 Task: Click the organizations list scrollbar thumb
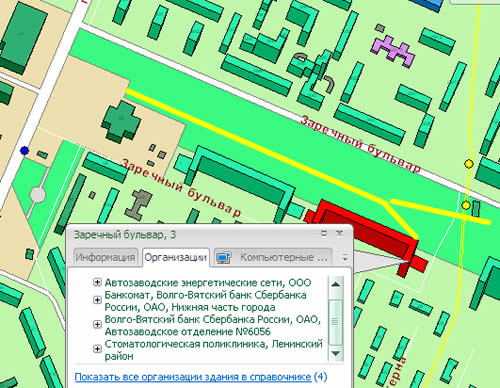[x=336, y=322]
